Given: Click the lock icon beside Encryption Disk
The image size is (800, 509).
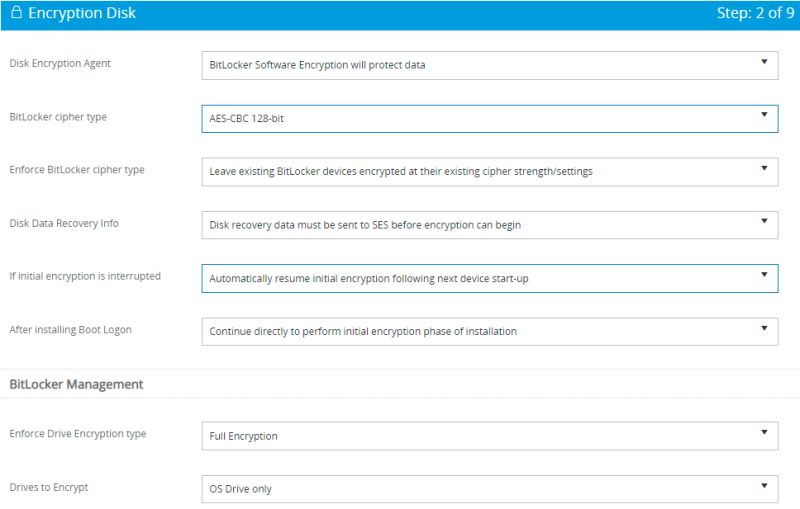Looking at the screenshot, I should (16, 12).
